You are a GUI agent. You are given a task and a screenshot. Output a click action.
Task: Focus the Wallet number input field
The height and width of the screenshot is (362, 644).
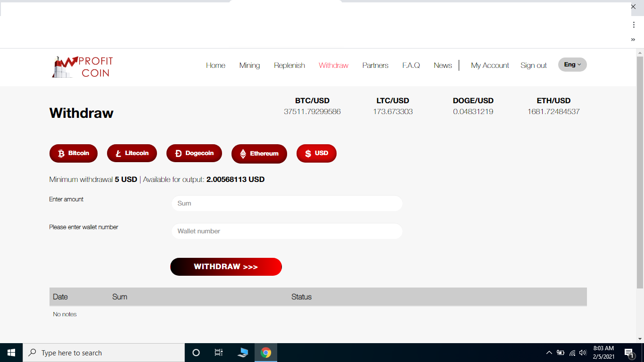pos(287,231)
